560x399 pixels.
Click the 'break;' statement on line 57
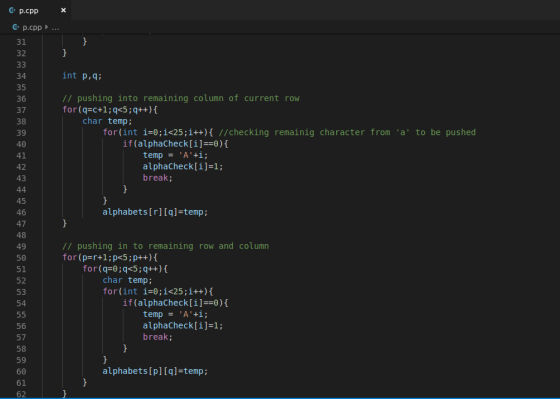(158, 337)
